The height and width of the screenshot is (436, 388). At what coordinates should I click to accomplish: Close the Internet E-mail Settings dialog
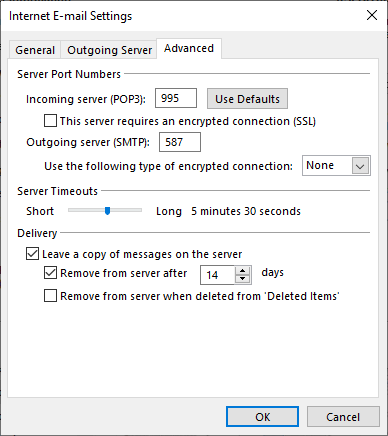click(x=372, y=15)
